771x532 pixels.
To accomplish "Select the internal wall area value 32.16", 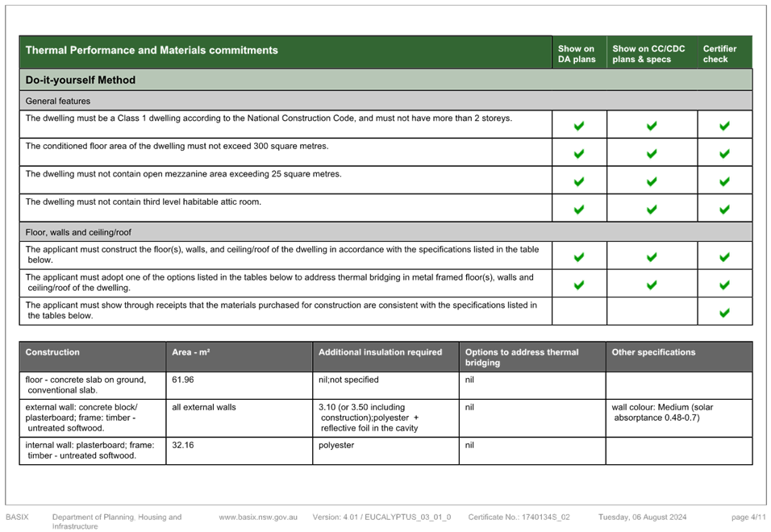I will (x=183, y=445).
